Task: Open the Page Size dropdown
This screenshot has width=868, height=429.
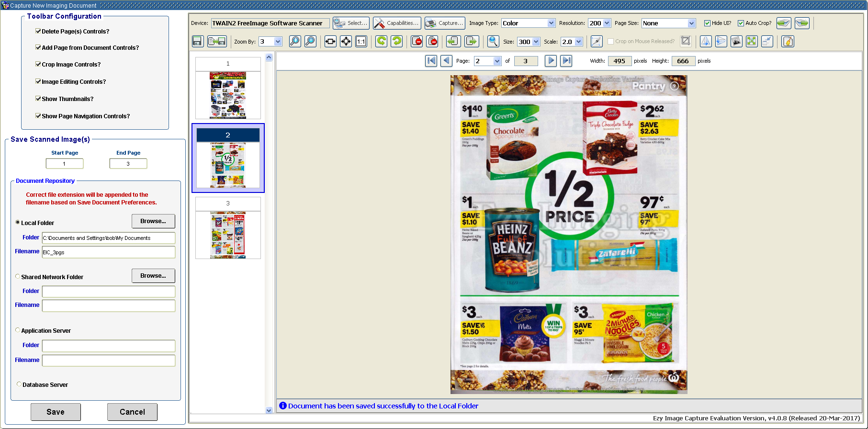Action: pyautogui.click(x=691, y=23)
